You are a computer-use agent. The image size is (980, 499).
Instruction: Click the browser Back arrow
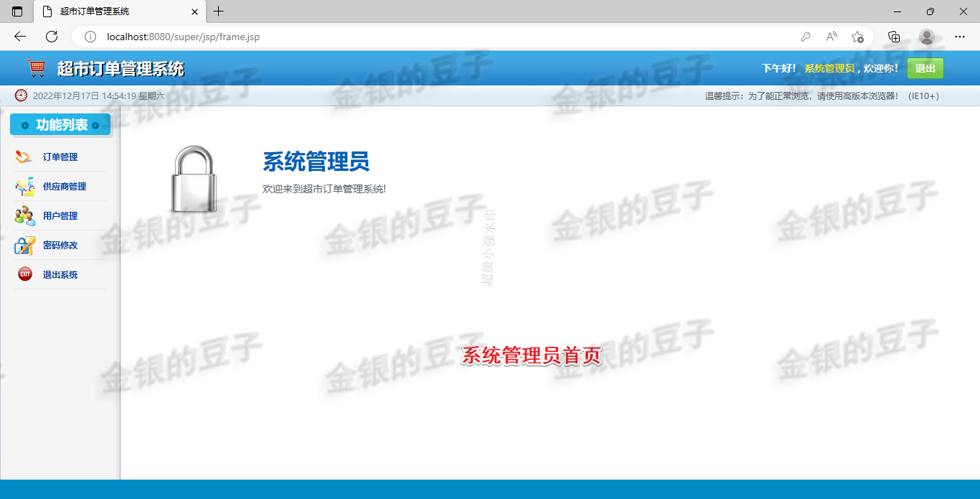point(19,36)
